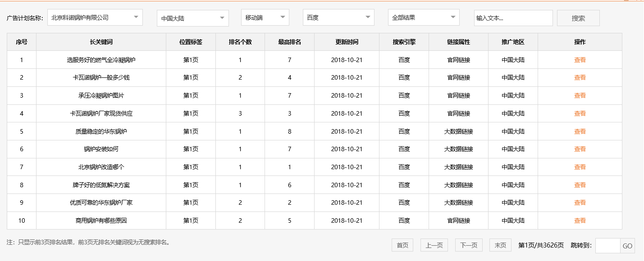
Task: Open 查看 details for 商用锅炉有哪些原因
Action: click(579, 220)
